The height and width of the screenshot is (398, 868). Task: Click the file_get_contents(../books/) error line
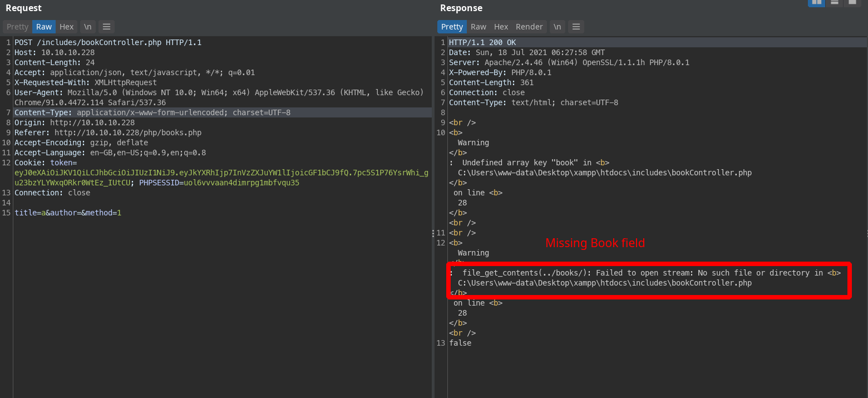click(x=646, y=273)
